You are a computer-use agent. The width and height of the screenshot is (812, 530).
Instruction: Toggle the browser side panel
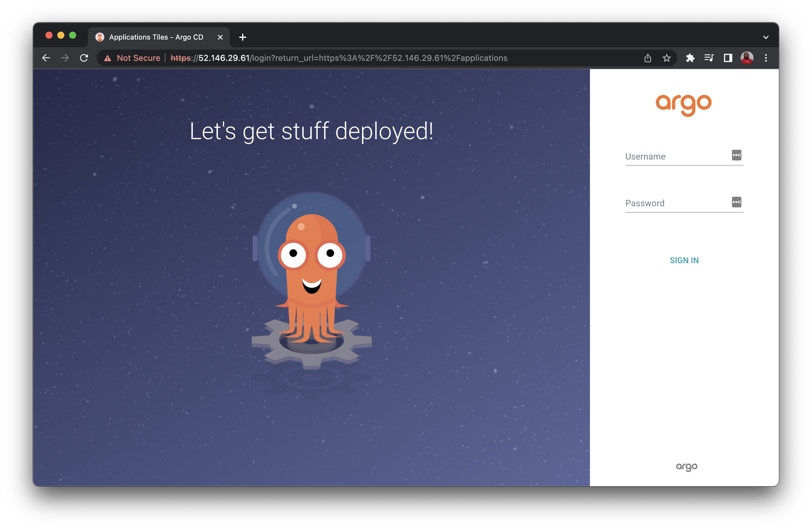click(x=728, y=58)
